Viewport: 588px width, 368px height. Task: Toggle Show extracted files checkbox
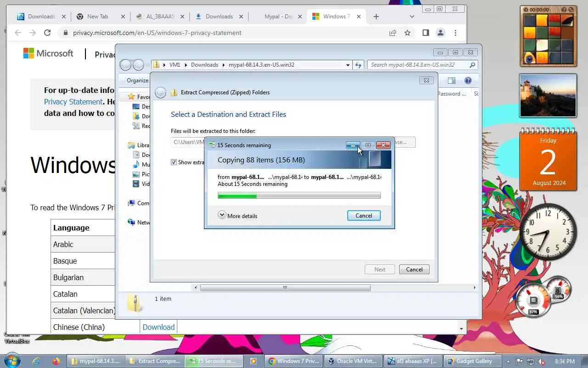click(x=174, y=162)
